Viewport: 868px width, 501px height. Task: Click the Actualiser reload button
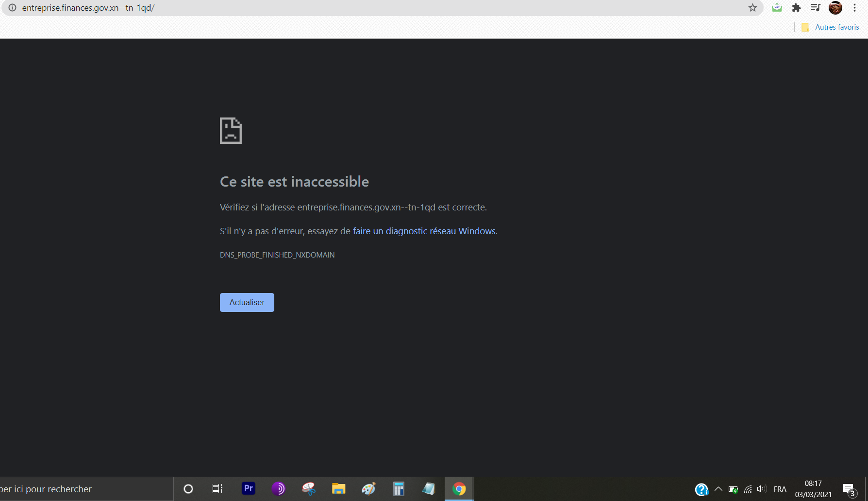(x=247, y=302)
